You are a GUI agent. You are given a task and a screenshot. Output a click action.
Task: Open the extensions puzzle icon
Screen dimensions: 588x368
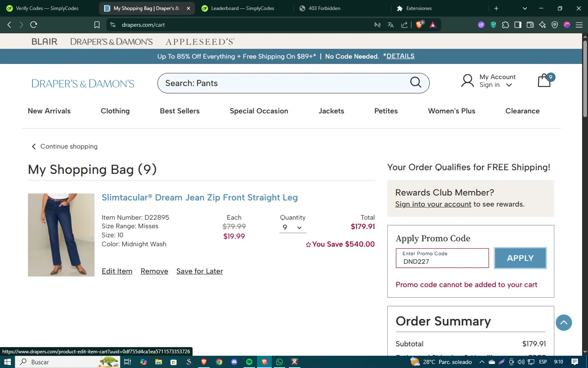[x=506, y=25]
